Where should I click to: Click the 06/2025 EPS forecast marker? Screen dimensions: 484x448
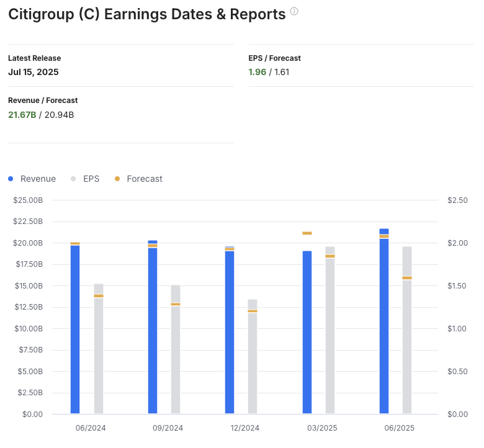click(x=407, y=278)
